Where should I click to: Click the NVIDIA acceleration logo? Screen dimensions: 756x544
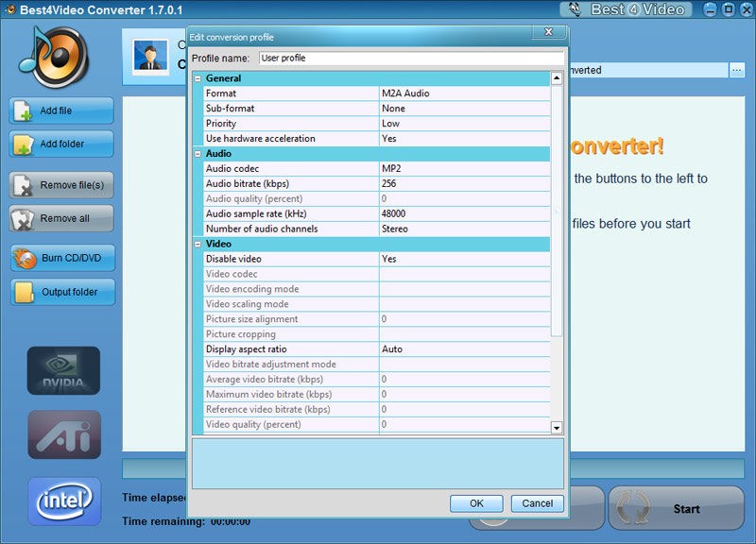click(63, 370)
